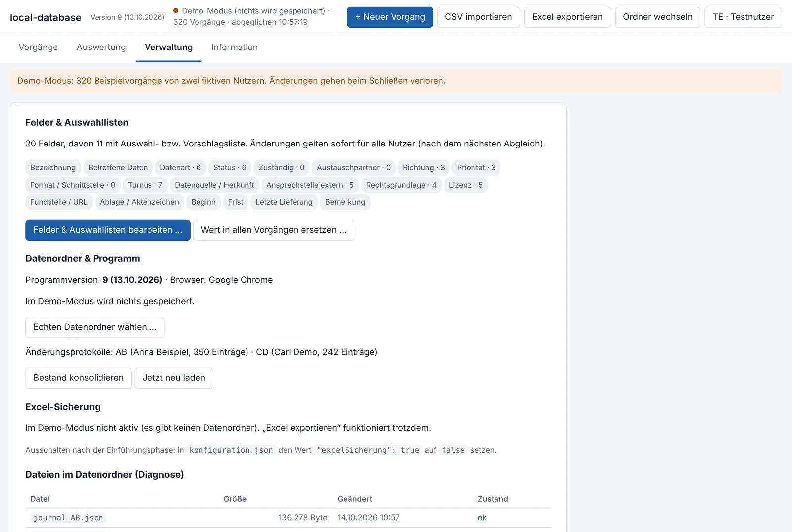Click Excel exportieren button
The width and height of the screenshot is (792, 532).
tap(567, 17)
